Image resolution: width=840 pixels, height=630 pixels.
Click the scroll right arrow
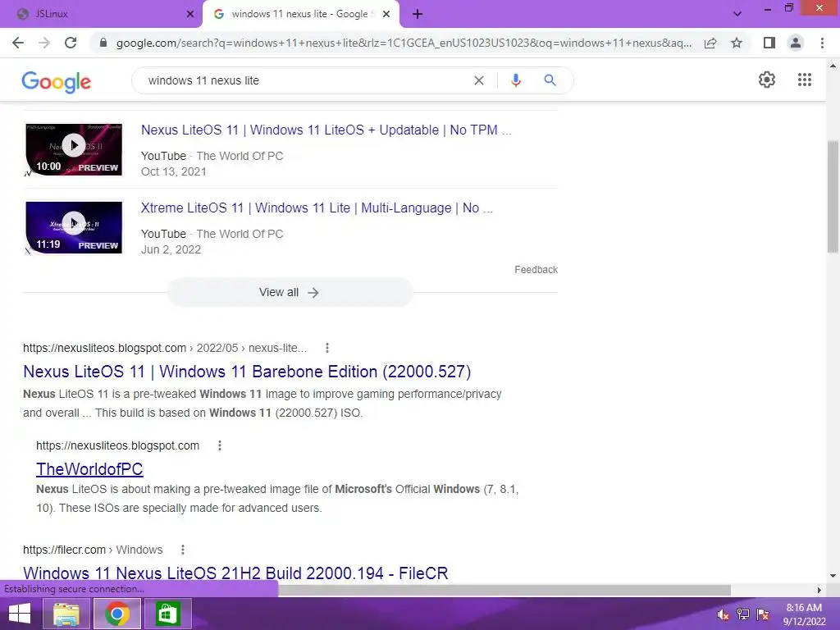819,590
